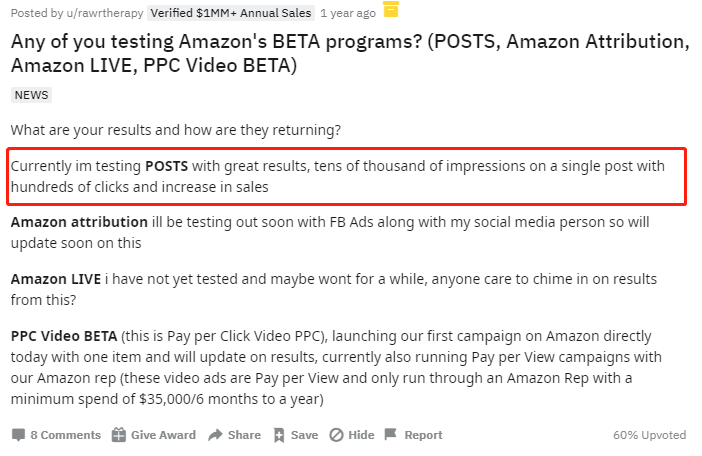Click the Hide label

click(361, 435)
